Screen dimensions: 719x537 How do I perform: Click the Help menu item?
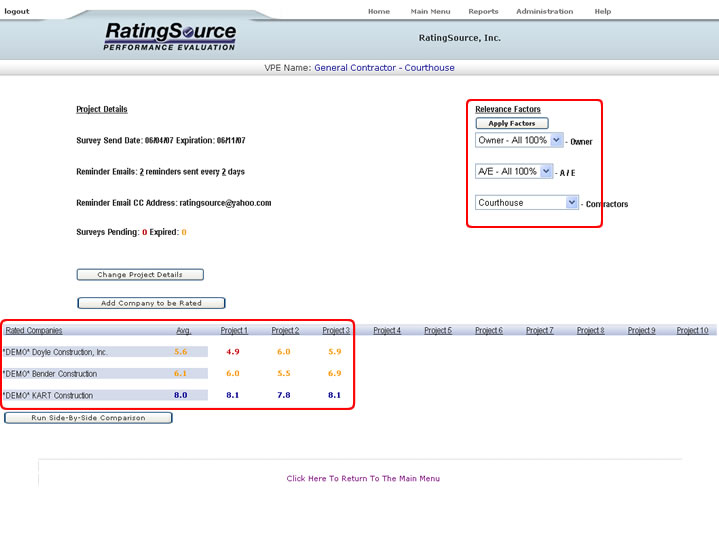(x=602, y=11)
